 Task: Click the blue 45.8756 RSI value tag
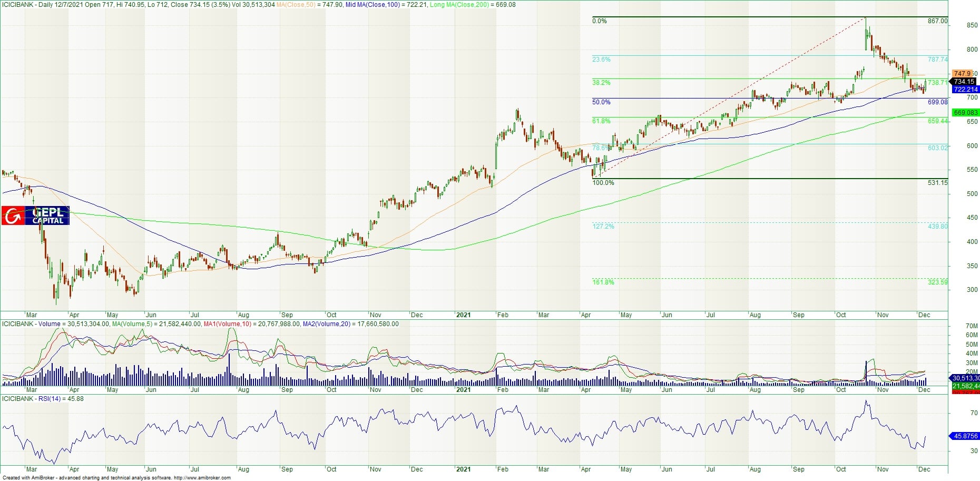pyautogui.click(x=964, y=436)
